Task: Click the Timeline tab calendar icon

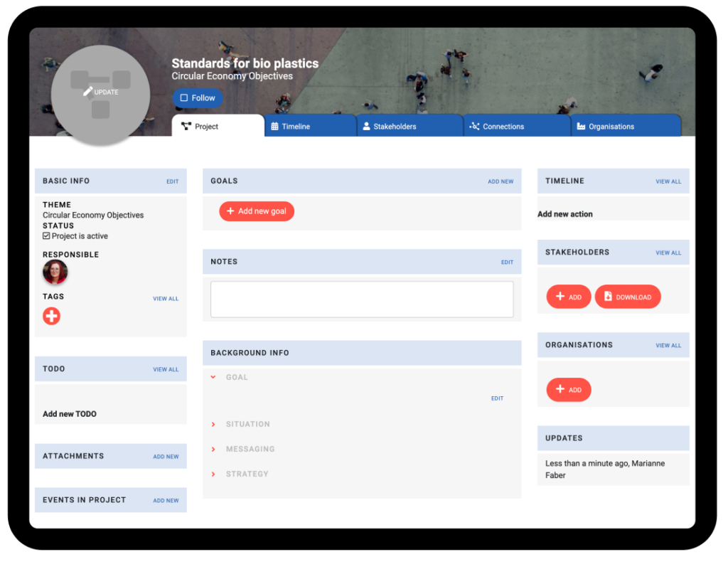Action: 275,127
